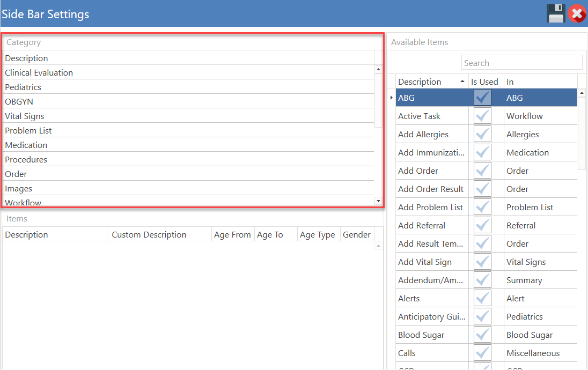Image resolution: width=588 pixels, height=370 pixels.
Task: Toggle Is Used checkbox for Add Order Result
Action: (x=482, y=189)
